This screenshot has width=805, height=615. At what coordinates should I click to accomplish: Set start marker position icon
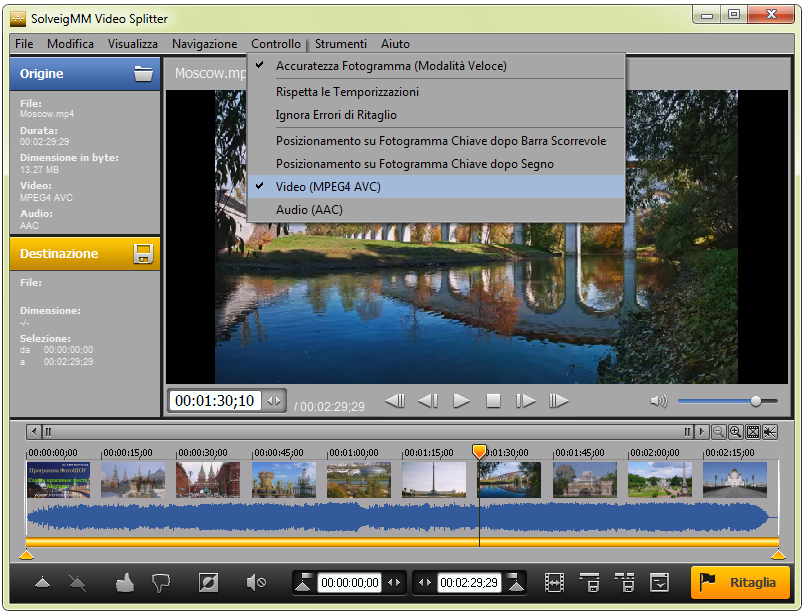pyautogui.click(x=303, y=583)
